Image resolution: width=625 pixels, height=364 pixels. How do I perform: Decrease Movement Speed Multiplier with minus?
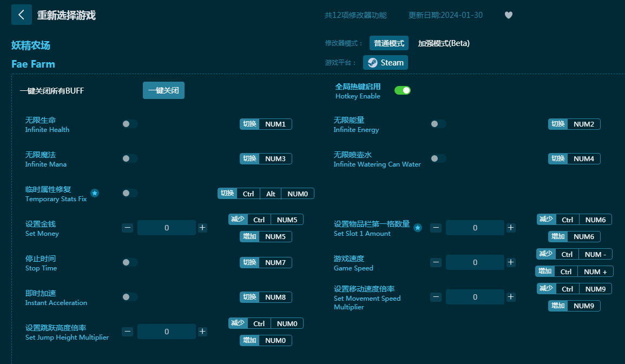[x=436, y=297]
